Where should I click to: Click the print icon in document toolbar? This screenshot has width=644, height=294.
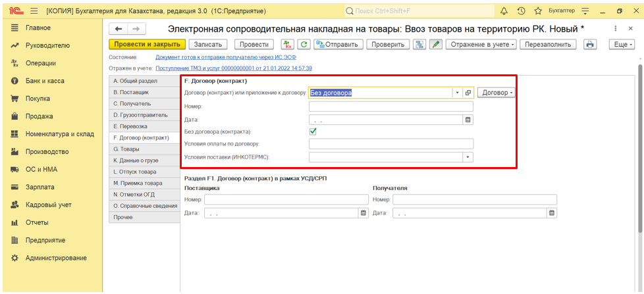click(590, 44)
